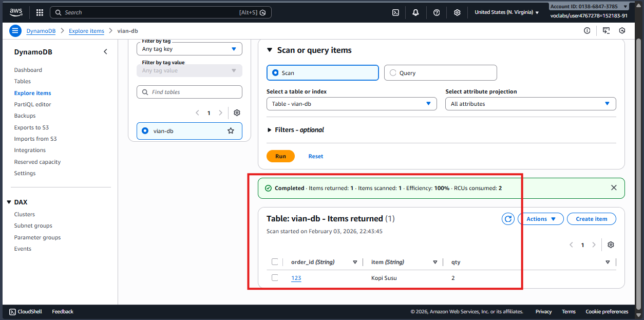
Task: Go to next page of results
Action: [594, 245]
